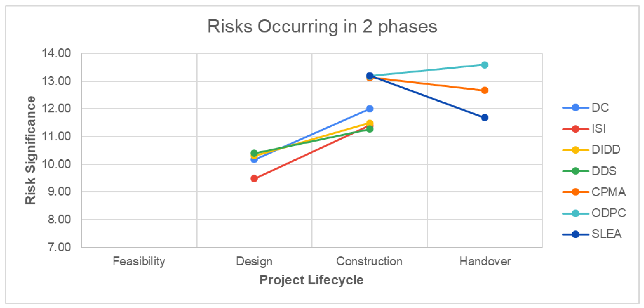Click the DDS green point at Design

click(x=254, y=153)
